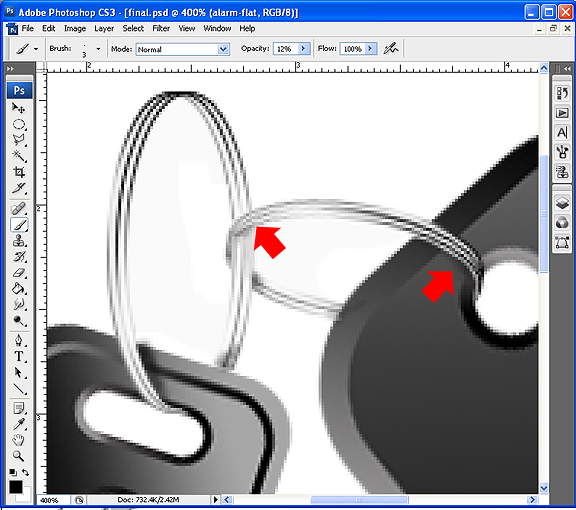
Task: Open the Paths panel icon
Action: (x=562, y=242)
